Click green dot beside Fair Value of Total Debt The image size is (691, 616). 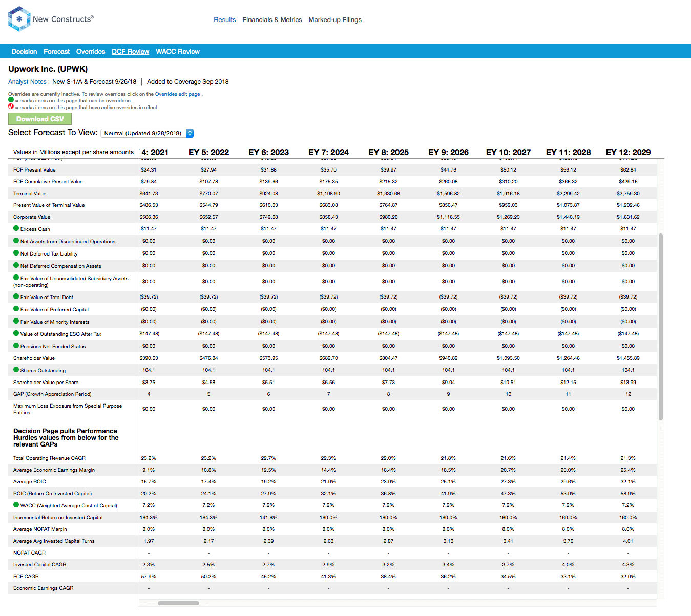pos(16,296)
